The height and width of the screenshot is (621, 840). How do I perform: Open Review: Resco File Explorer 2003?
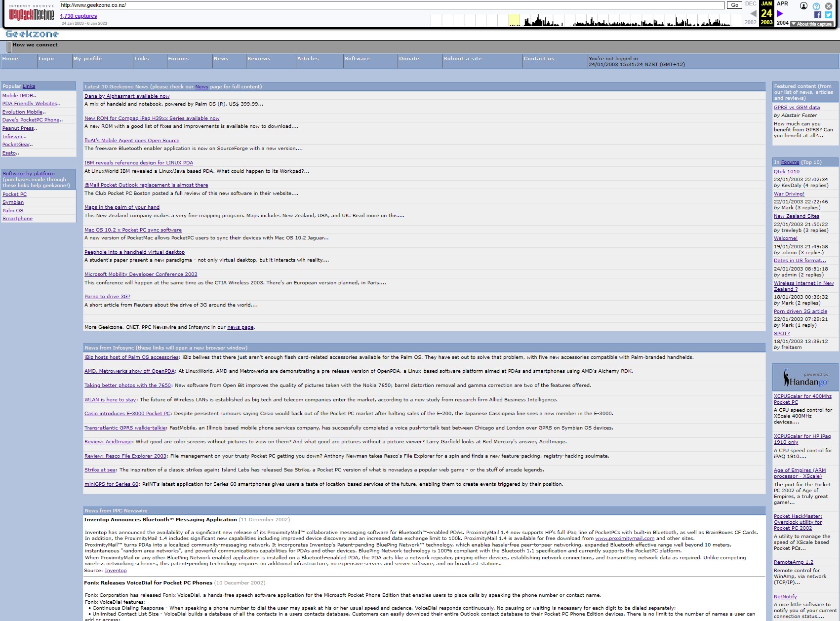click(125, 456)
